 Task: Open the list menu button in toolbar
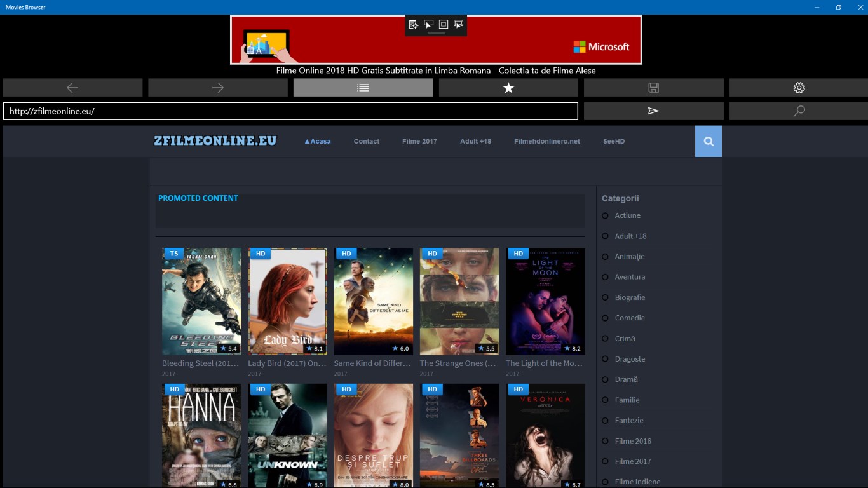coord(363,88)
